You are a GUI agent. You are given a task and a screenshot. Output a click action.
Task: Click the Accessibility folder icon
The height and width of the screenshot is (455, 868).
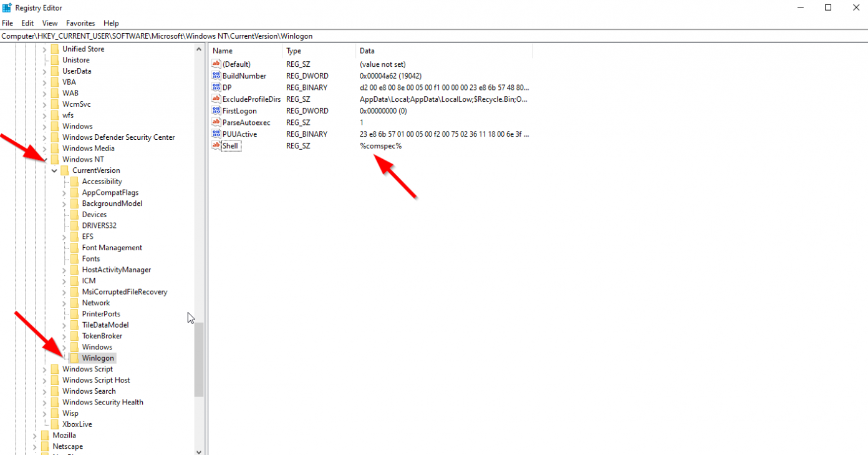coord(74,182)
